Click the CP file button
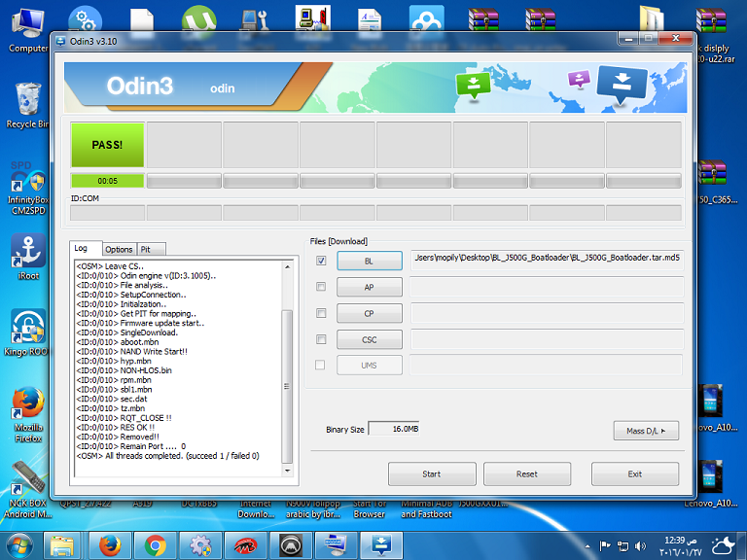Screen dimensions: 747x560 370,313
